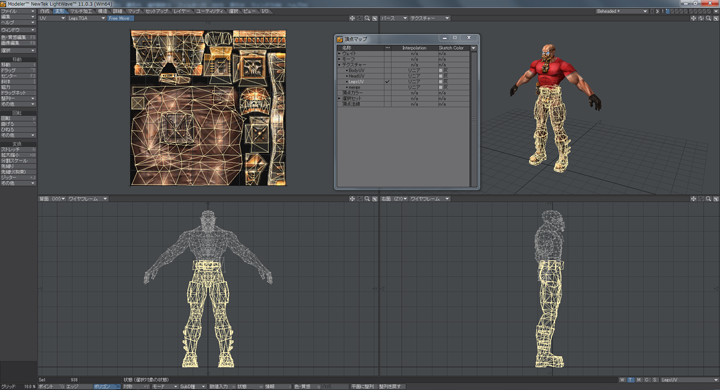Click the perspective viewport rotate icon
Image resolution: width=720 pixels, height=390 pixels.
coord(701,18)
